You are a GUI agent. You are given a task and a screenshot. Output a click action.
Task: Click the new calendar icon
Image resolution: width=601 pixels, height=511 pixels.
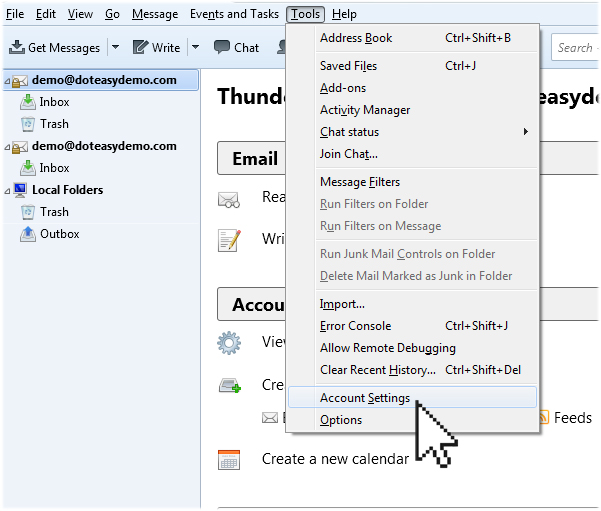pyautogui.click(x=229, y=460)
